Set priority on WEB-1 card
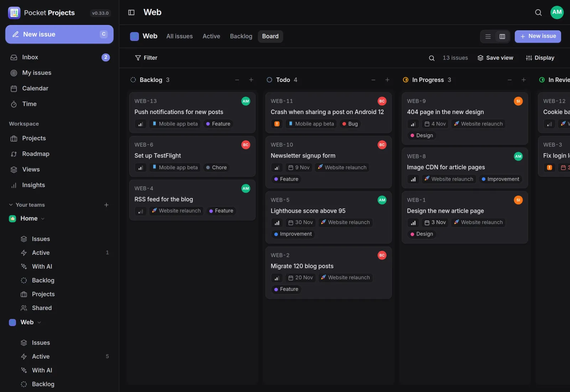The height and width of the screenshot is (392, 570). [413, 223]
